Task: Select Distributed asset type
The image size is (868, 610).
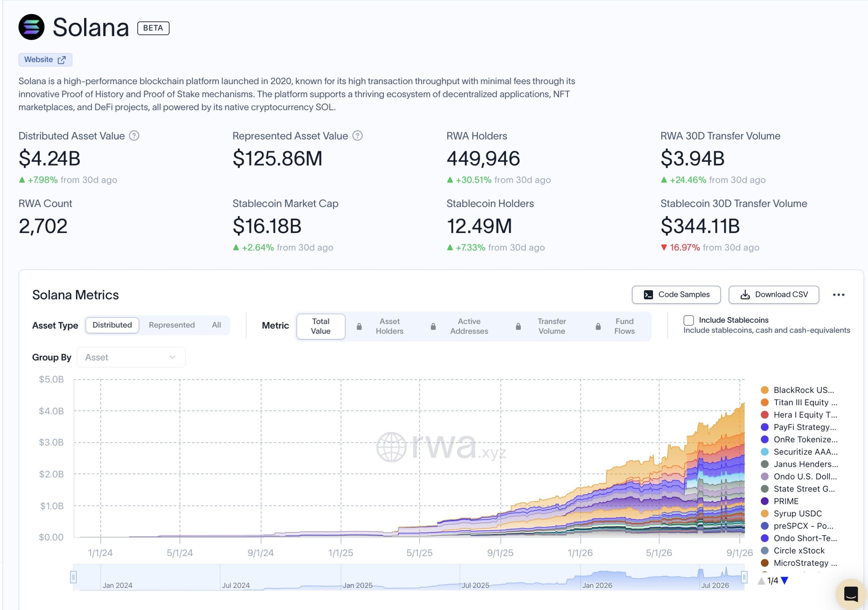Action: coord(112,325)
